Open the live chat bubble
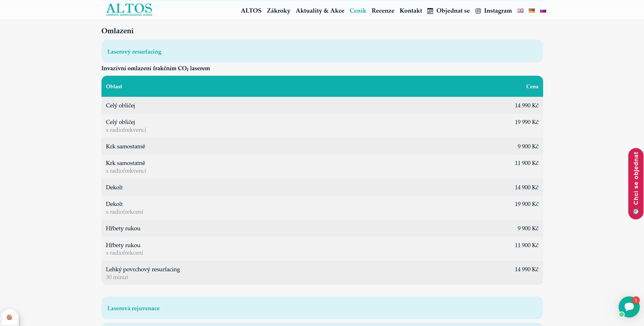The width and height of the screenshot is (644, 326). point(629,307)
